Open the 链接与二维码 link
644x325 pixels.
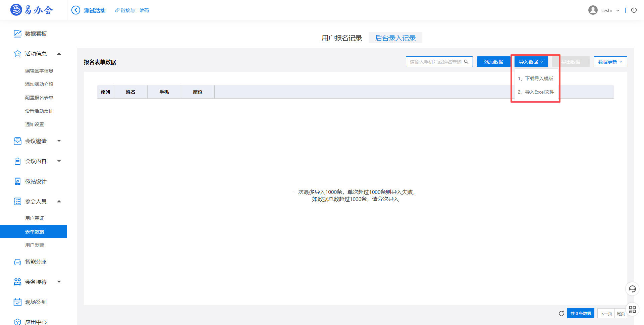(132, 11)
